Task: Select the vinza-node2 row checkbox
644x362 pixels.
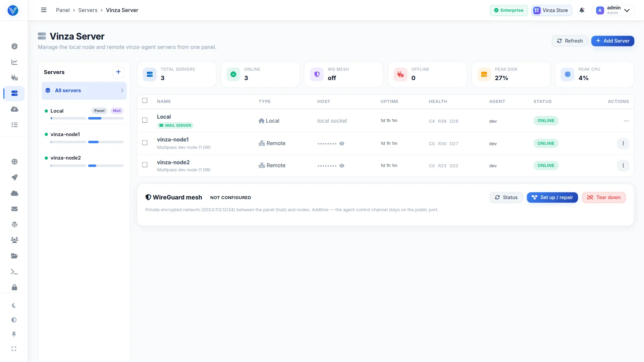Action: (x=145, y=165)
